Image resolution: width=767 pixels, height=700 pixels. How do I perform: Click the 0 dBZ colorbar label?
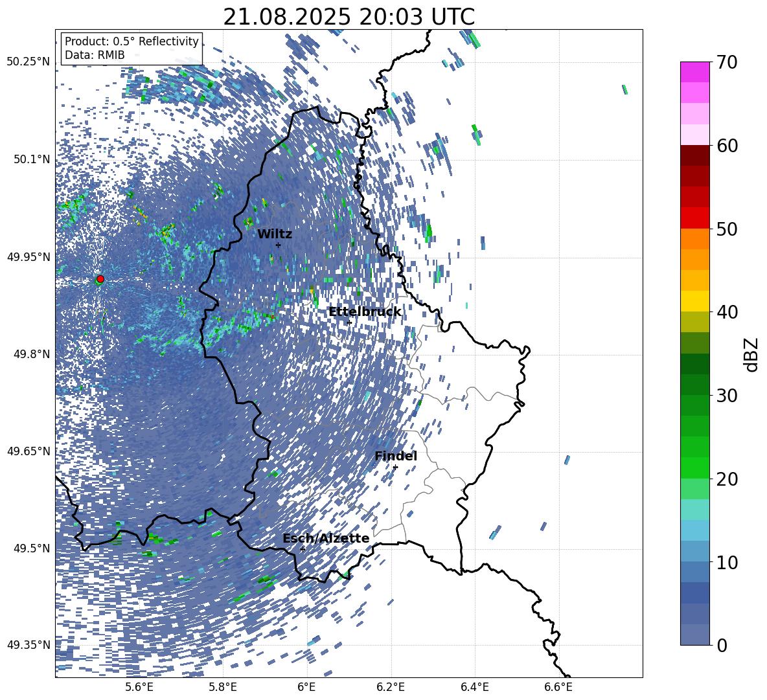coord(722,645)
